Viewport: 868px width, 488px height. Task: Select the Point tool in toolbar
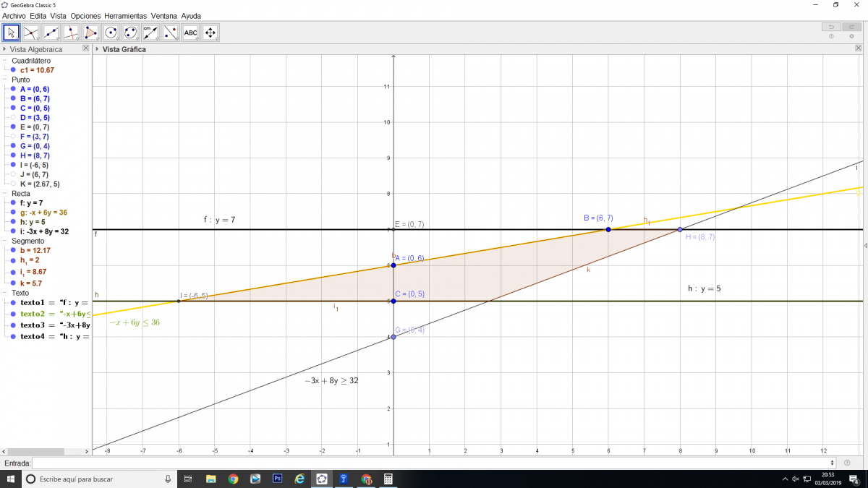click(31, 33)
